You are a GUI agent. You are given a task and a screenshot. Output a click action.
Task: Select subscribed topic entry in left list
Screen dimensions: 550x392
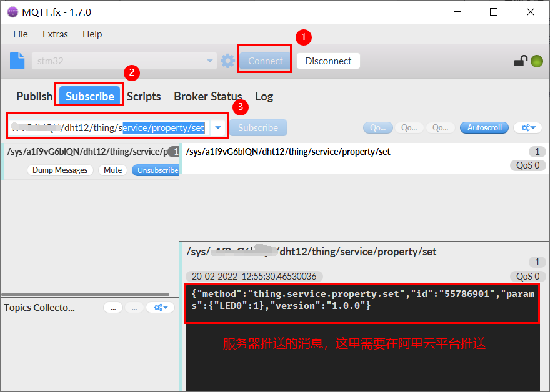(91, 161)
